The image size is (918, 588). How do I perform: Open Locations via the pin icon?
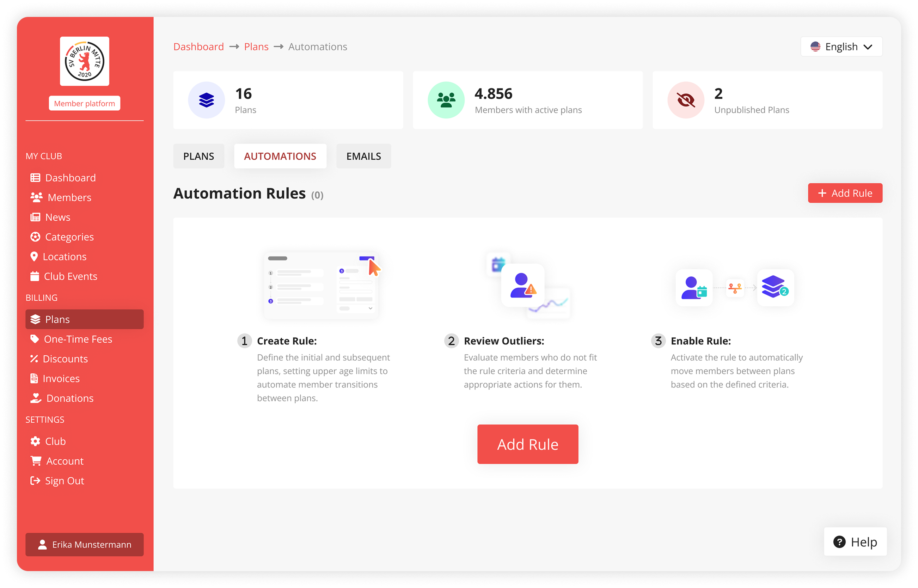[x=35, y=256]
